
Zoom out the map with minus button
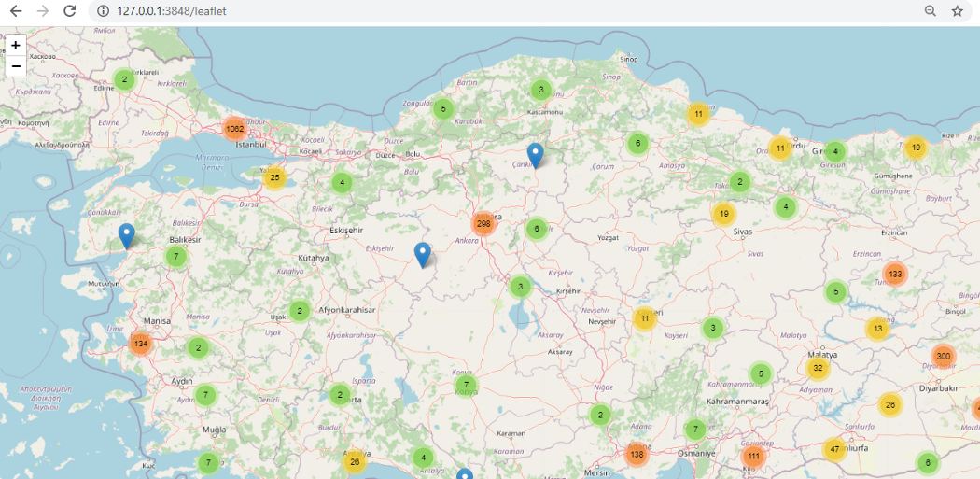16,66
